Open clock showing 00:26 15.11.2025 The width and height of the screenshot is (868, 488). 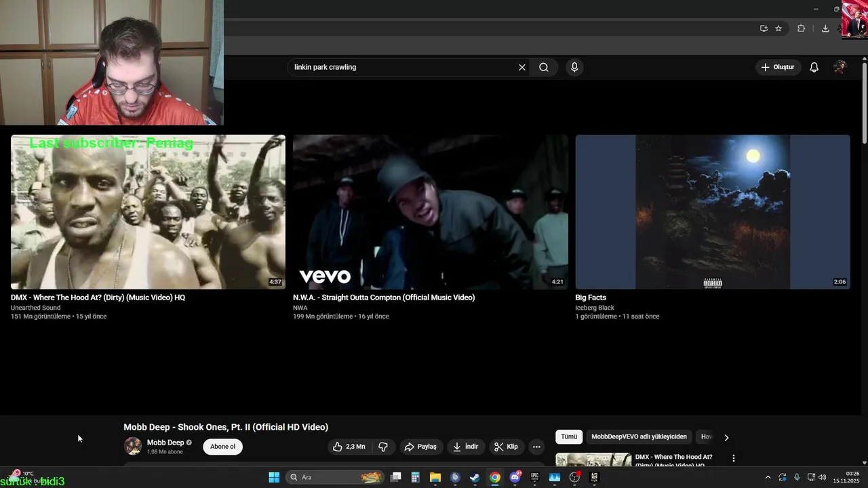tap(847, 477)
